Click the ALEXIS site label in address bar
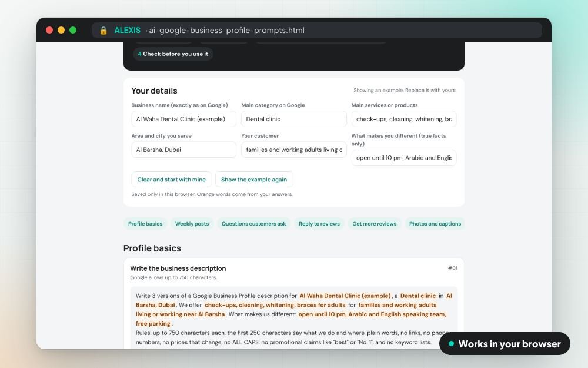 (x=127, y=31)
